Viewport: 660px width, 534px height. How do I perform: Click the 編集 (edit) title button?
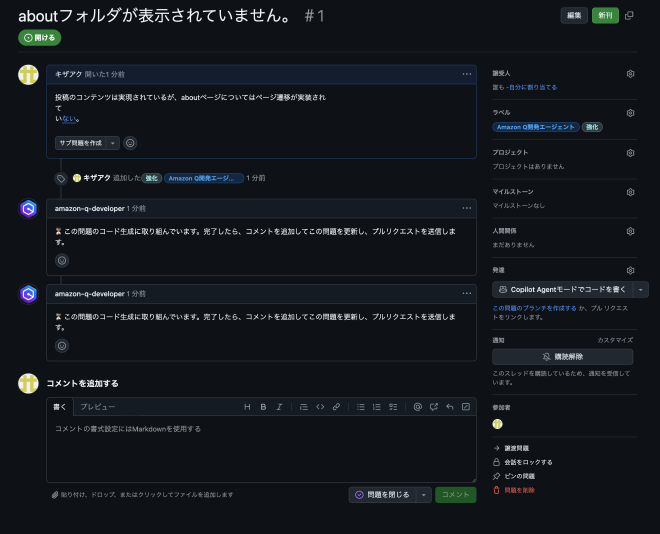[574, 16]
